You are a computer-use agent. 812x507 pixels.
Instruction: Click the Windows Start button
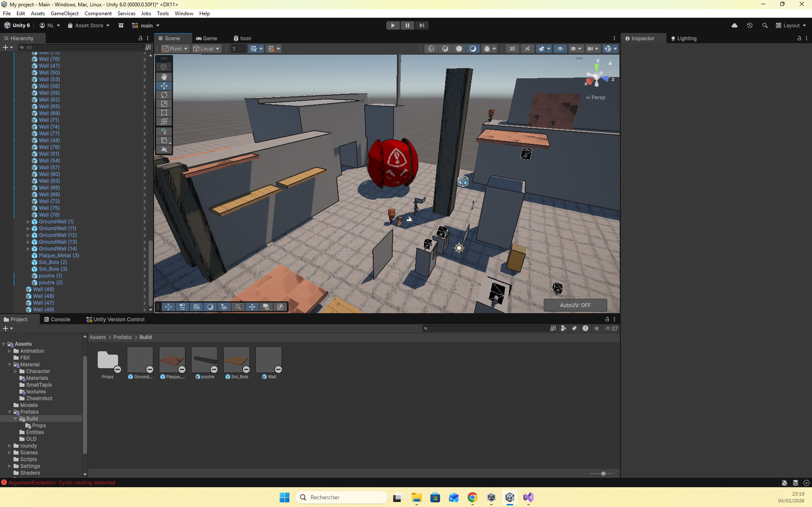pos(284,497)
